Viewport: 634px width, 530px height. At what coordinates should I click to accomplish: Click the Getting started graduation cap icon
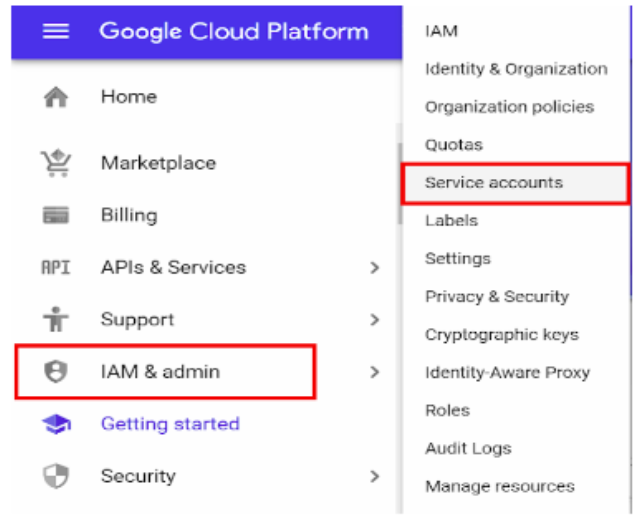pyautogui.click(x=57, y=424)
